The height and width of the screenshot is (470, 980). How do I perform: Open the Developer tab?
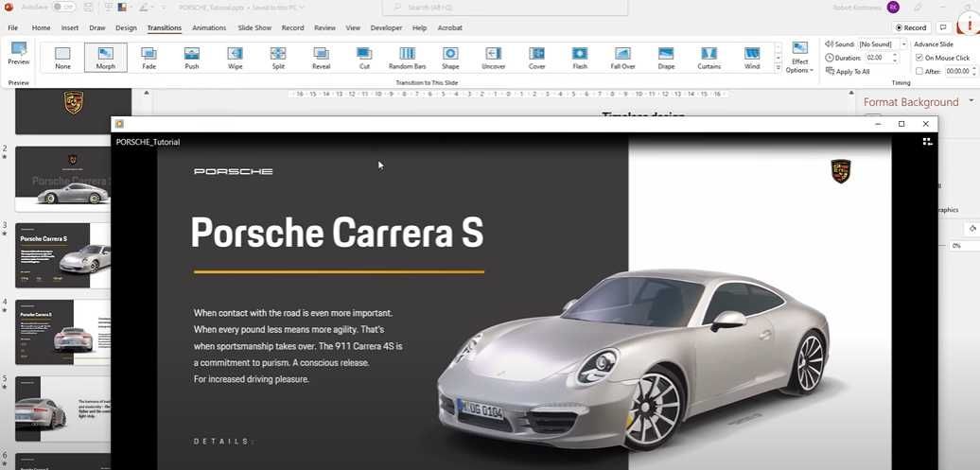386,27
